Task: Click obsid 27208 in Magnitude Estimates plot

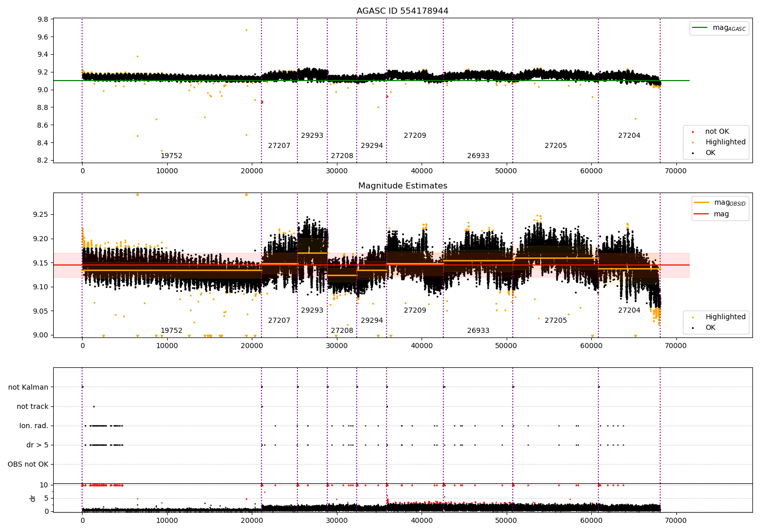Action: pyautogui.click(x=342, y=331)
